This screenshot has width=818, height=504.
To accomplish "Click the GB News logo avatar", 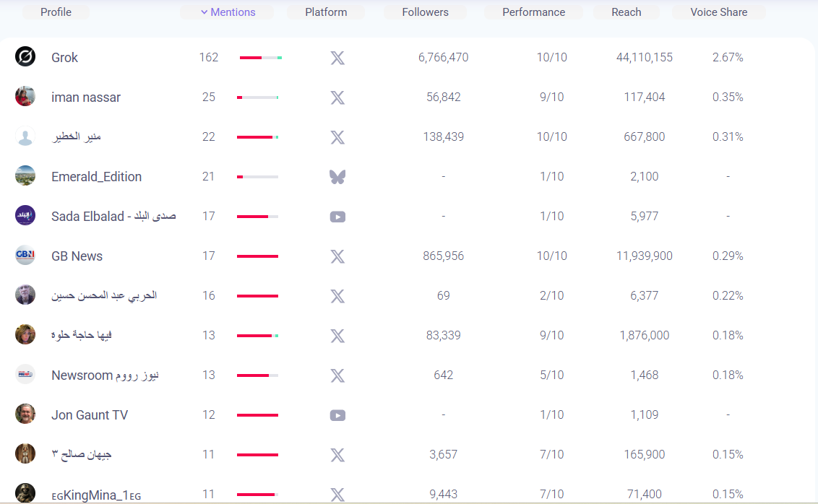I will pyautogui.click(x=25, y=256).
